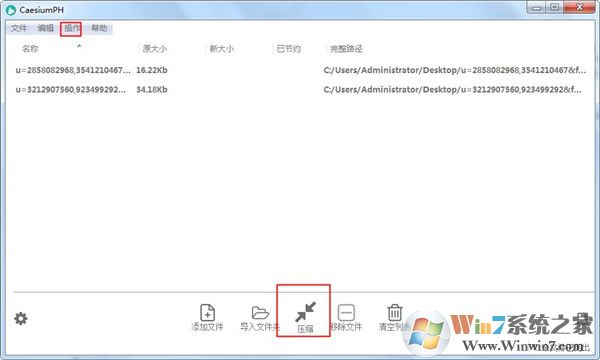The image size is (600, 360).
Task: Close the CaesiumPH window
Action: click(x=579, y=7)
